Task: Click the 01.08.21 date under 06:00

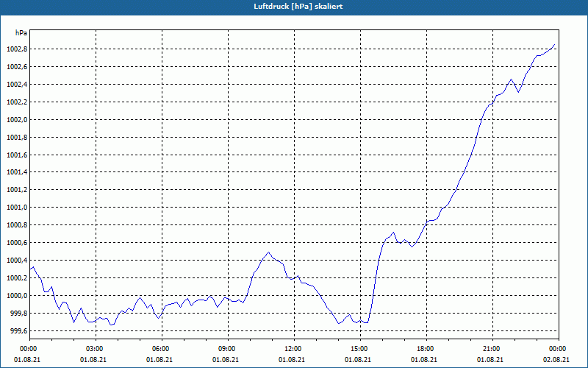Action: point(159,360)
